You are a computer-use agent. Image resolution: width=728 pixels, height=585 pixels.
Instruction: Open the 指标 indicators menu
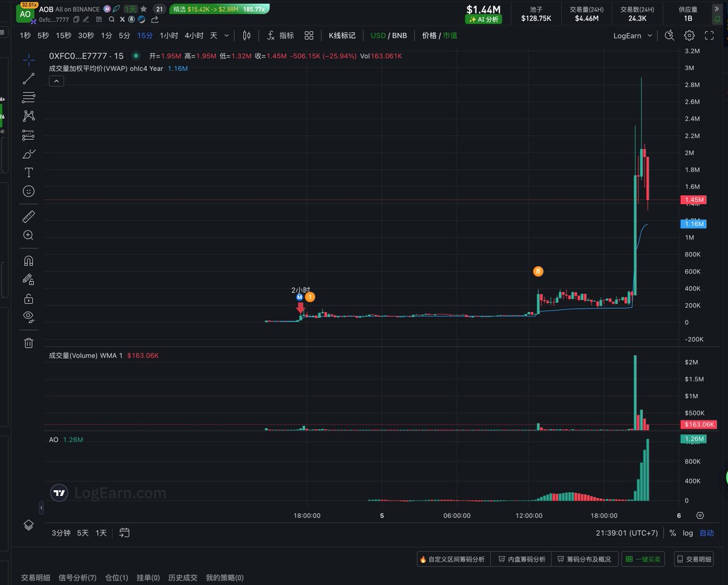280,36
